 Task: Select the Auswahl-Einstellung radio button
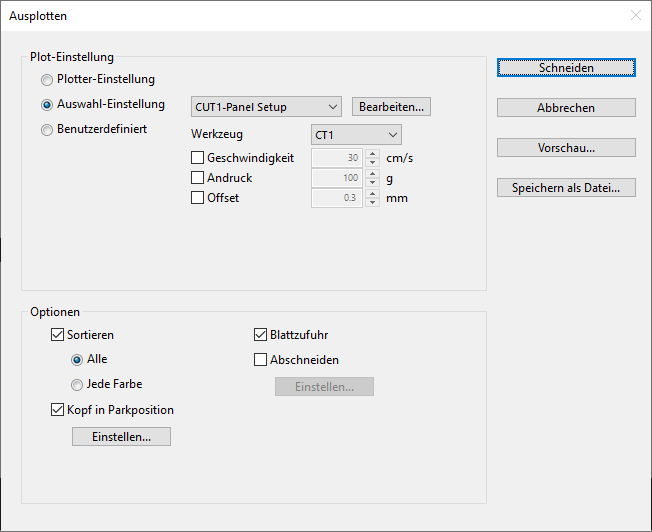(47, 104)
